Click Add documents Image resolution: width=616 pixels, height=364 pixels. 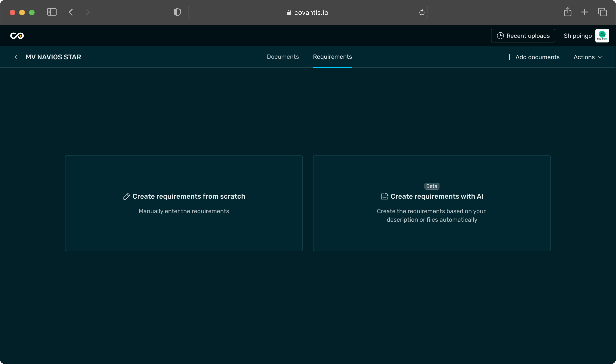(x=533, y=57)
